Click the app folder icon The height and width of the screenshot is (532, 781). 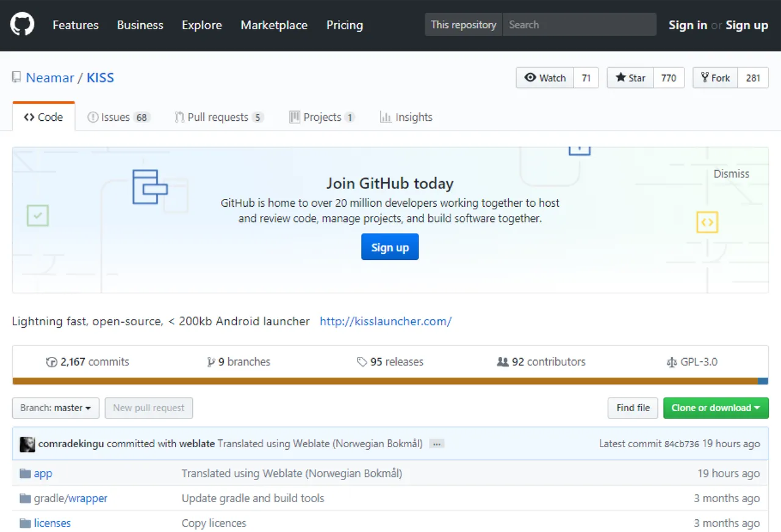coord(25,473)
